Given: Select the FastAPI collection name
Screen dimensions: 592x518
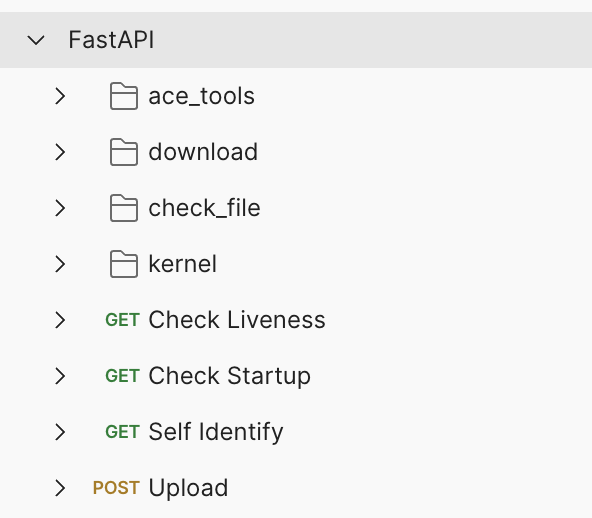Looking at the screenshot, I should (x=111, y=40).
